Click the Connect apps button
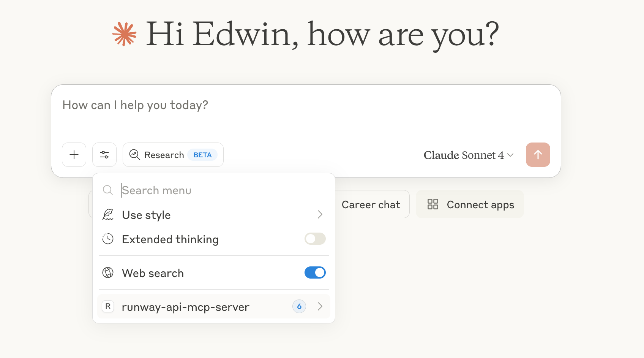This screenshot has width=644, height=358. (x=480, y=204)
